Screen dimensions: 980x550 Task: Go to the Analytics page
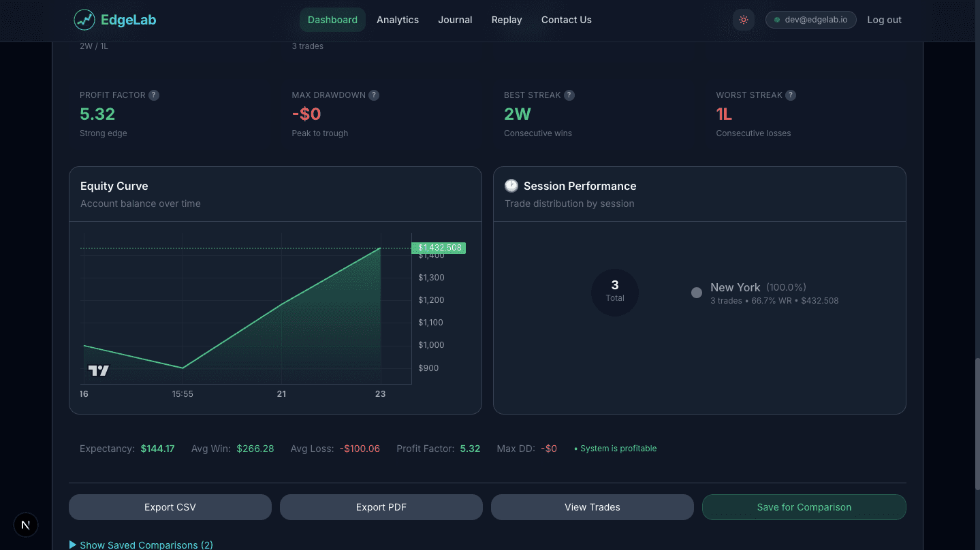(x=398, y=20)
